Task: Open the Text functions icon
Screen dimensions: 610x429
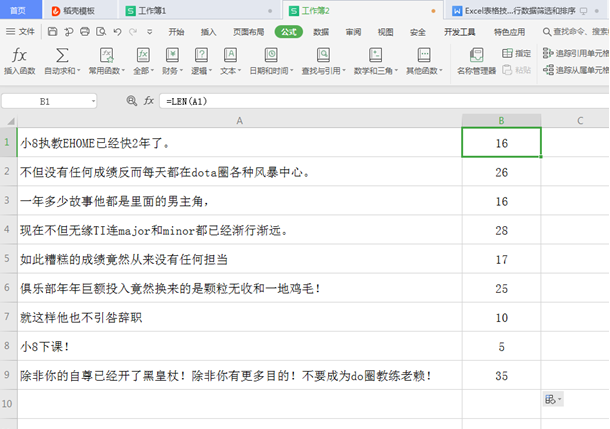Action: point(230,55)
